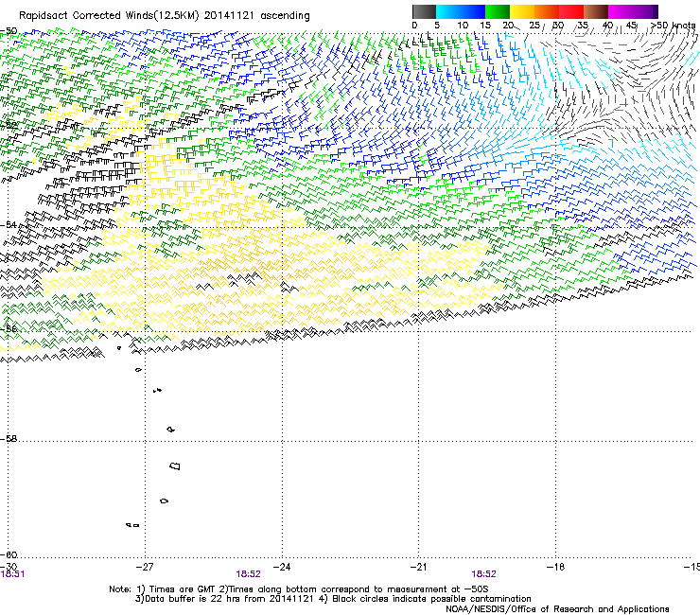Screen dimensions: 700x615
Task: Select the brown 35-40 knots legend segment
Action: tap(596, 11)
